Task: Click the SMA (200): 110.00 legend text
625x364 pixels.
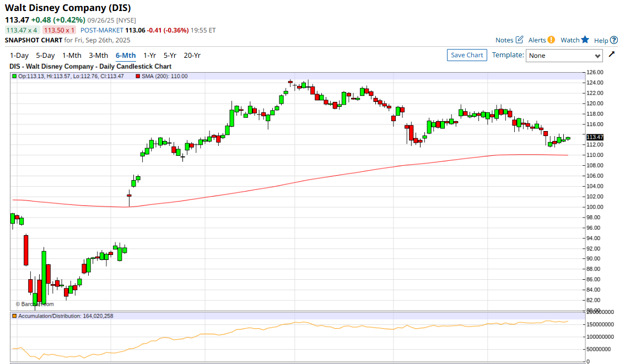Action: (x=165, y=76)
